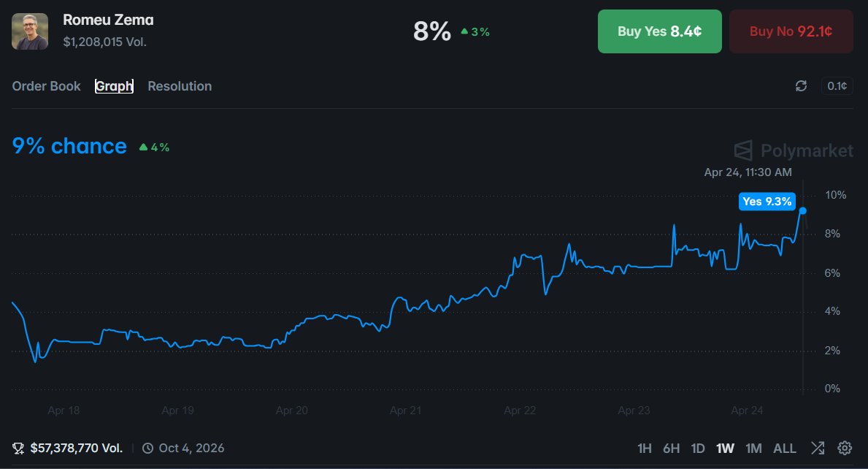Open the Resolution tab
Image resolution: width=868 pixels, height=469 pixels.
[180, 86]
